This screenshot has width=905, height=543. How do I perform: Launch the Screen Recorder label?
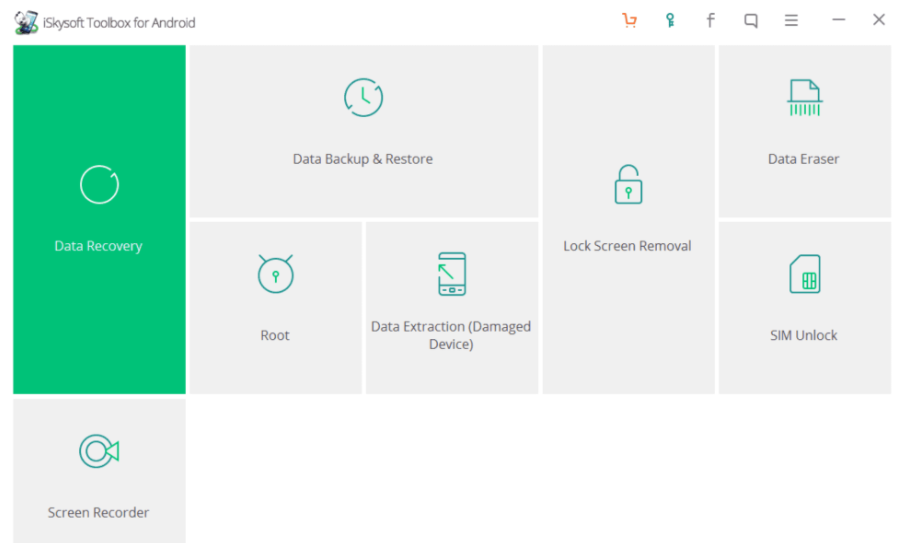99,513
